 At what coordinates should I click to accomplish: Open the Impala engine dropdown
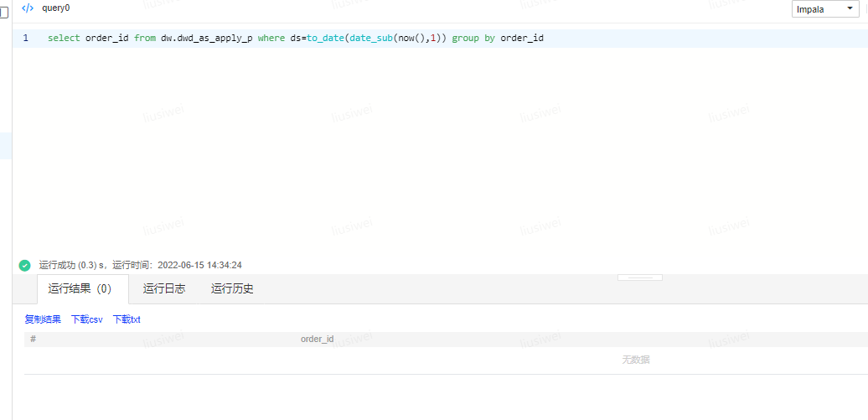[825, 9]
